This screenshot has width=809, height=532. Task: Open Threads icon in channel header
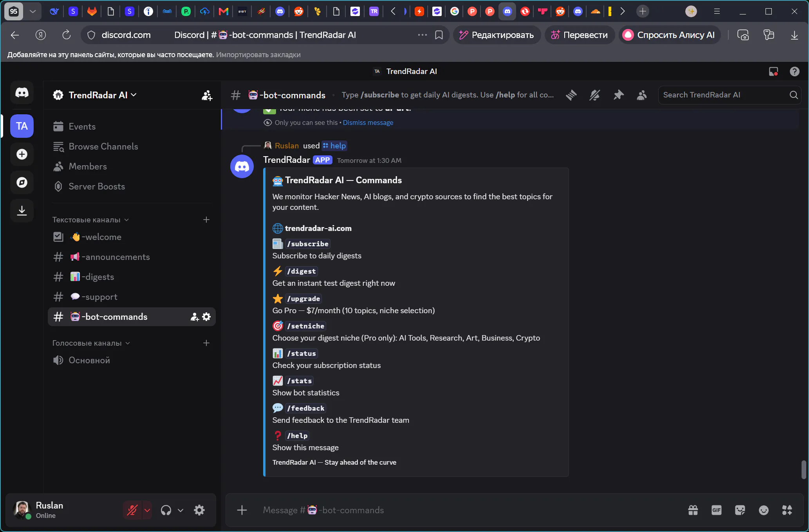(x=571, y=95)
